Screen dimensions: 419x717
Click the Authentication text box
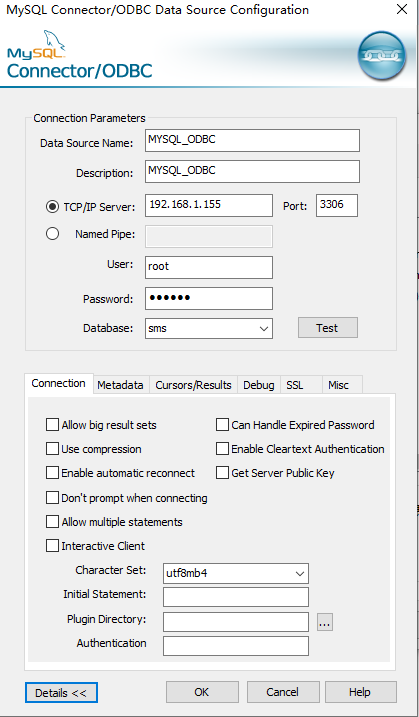[x=236, y=646]
